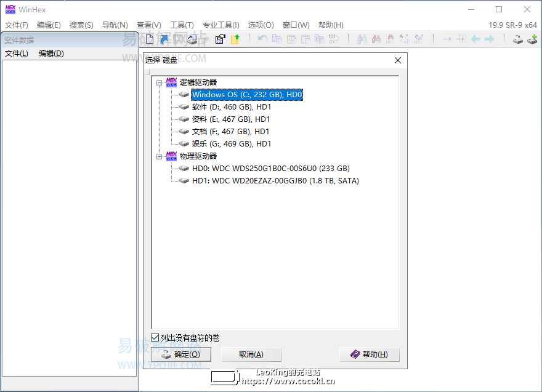Click the Replace Text A-to-B icon
Image resolution: width=542 pixels, height=392 pixels.
click(x=405, y=39)
